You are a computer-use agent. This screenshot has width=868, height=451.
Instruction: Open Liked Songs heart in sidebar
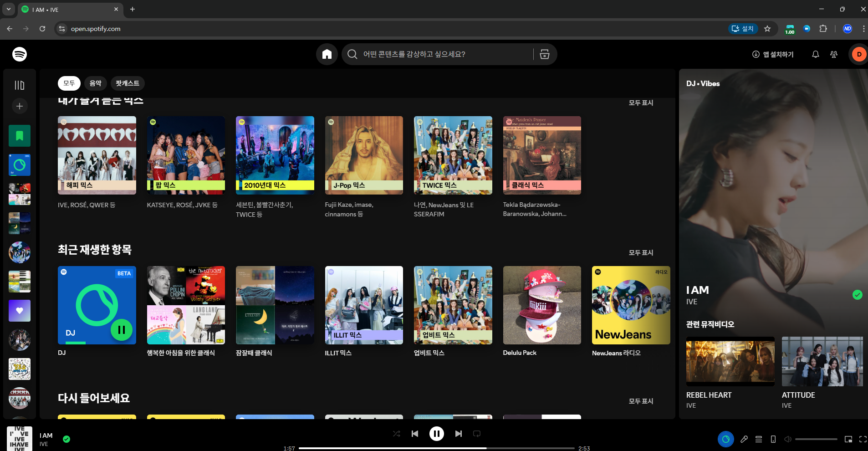[20, 311]
